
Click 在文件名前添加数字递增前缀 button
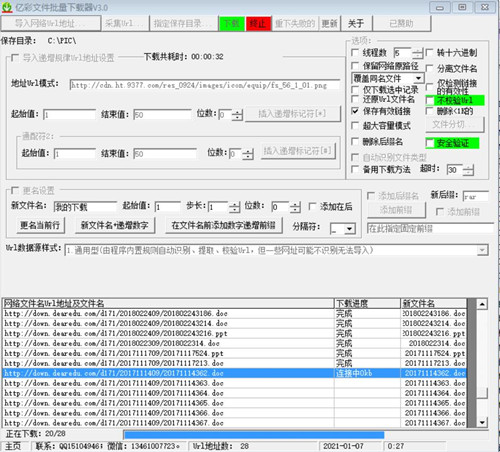tap(224, 225)
